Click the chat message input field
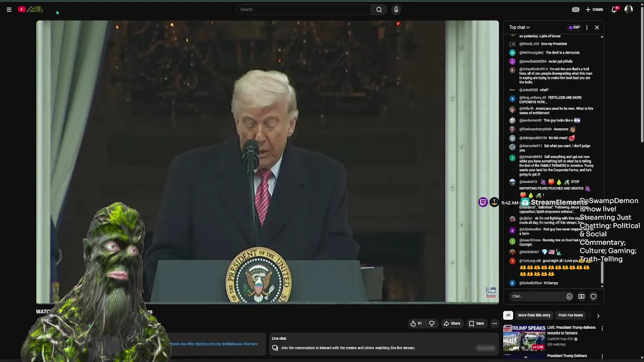This screenshot has width=644, height=362. tap(536, 296)
